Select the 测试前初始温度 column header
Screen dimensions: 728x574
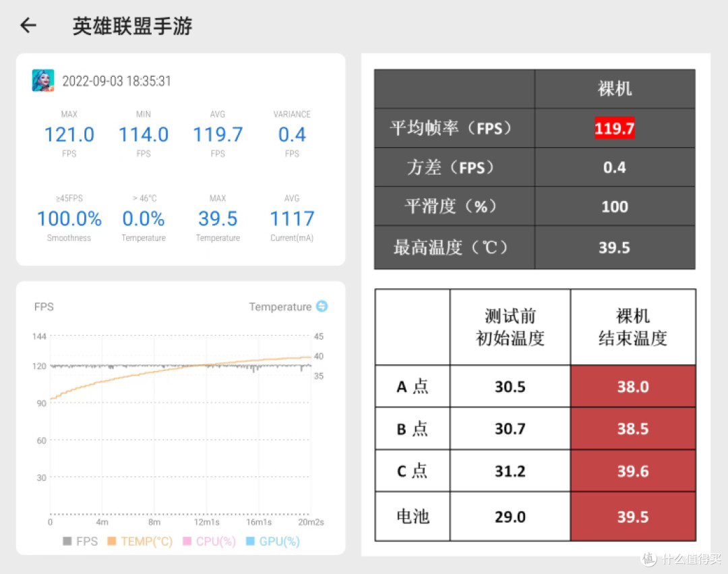(510, 327)
